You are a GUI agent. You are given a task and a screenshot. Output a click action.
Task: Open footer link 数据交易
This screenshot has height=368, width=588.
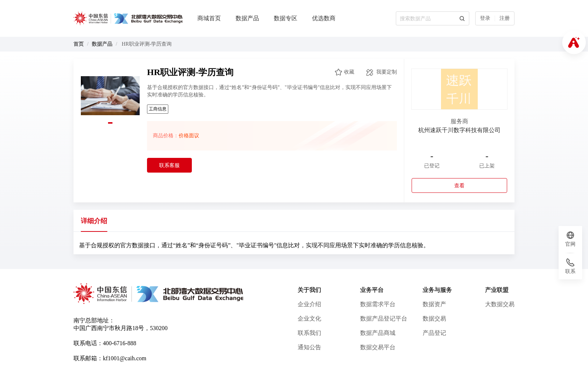[x=434, y=319]
